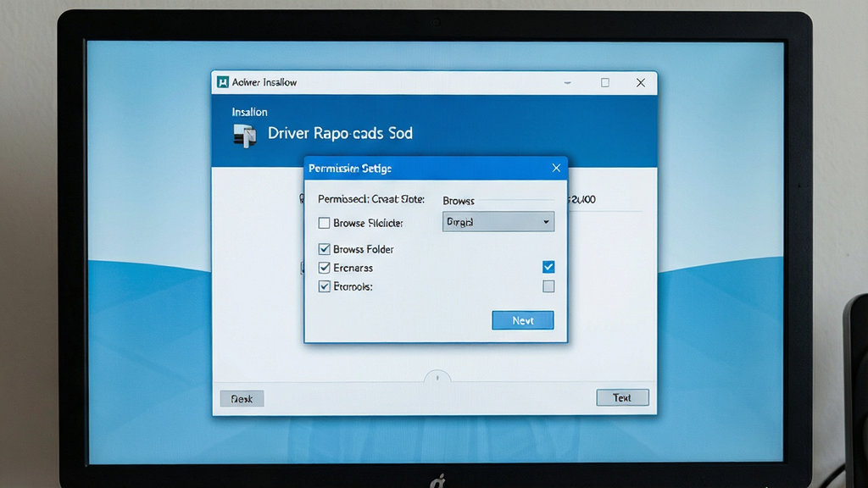Close the installer window
The image size is (868, 488).
click(x=641, y=82)
